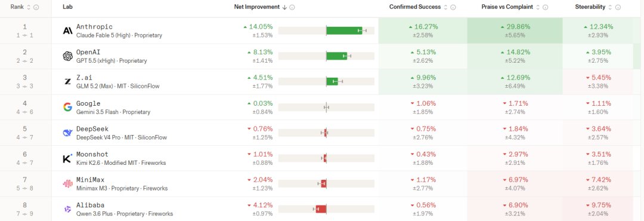Viewport: 644px width, 221px height.
Task: Click the Alibaba Qwen logo icon
Action: click(x=68, y=209)
